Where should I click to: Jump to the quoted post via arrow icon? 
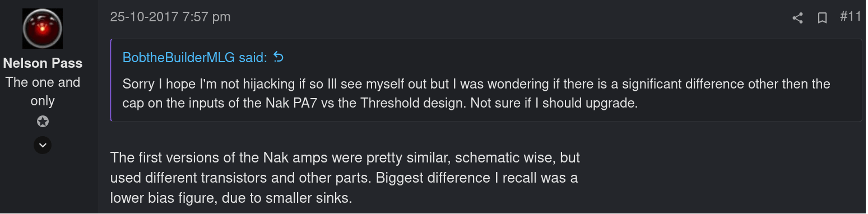tap(278, 57)
